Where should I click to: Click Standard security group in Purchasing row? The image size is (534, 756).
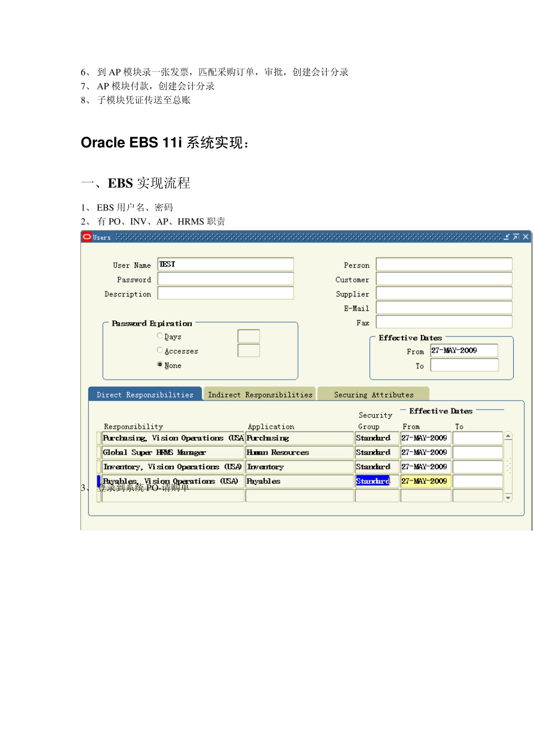tap(377, 438)
